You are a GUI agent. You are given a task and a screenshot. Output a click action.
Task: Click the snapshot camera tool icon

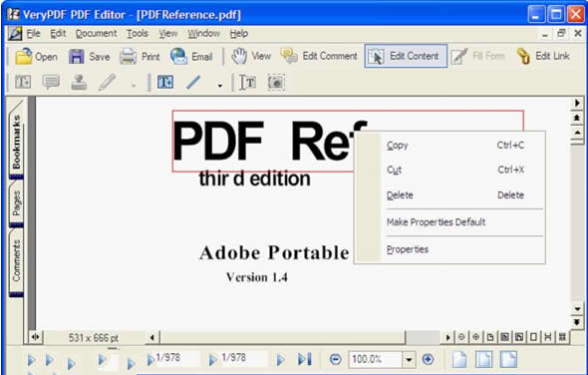[x=276, y=82]
